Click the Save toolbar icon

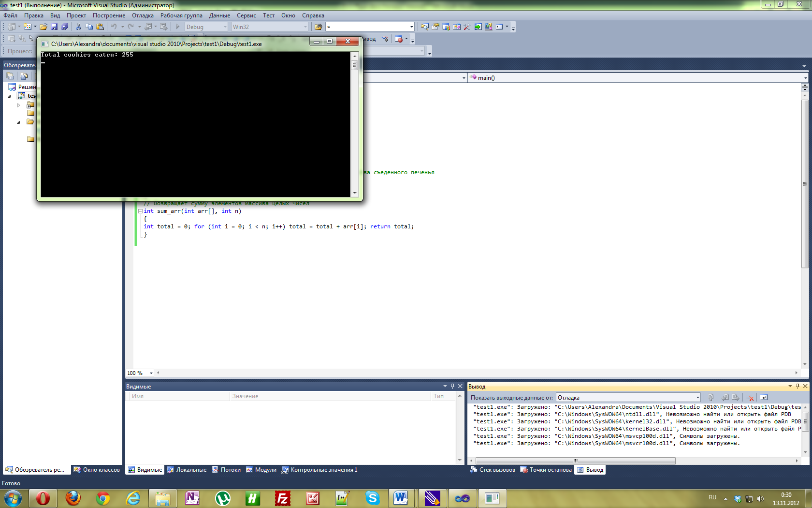(x=54, y=27)
